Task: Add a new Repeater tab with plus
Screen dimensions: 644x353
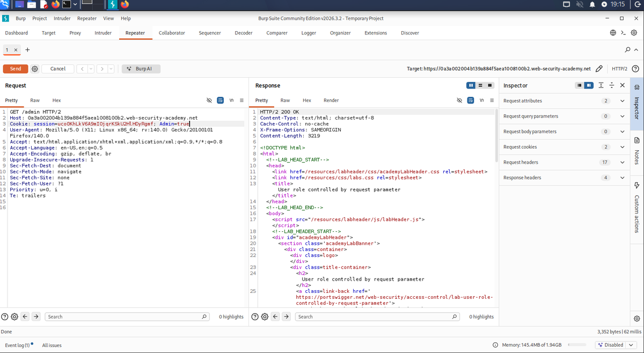Action: click(27, 49)
